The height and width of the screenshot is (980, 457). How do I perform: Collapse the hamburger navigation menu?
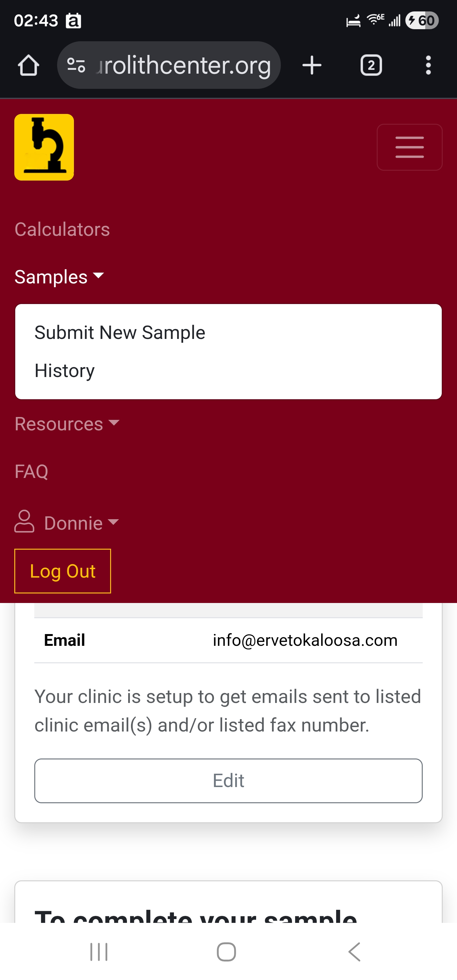[409, 147]
